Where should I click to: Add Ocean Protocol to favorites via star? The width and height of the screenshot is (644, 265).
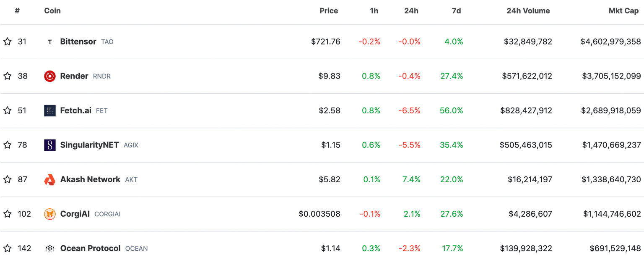coord(7,248)
